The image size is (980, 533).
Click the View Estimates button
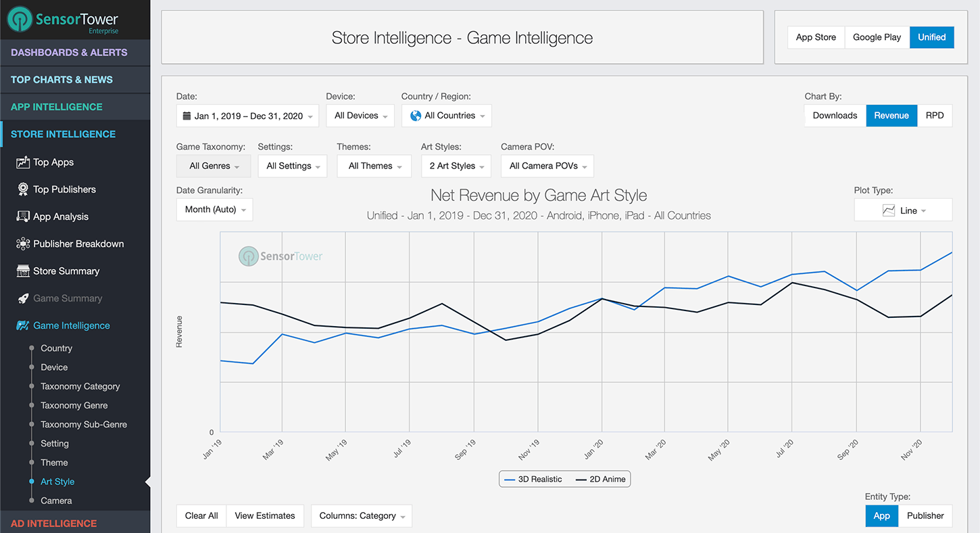pyautogui.click(x=264, y=515)
